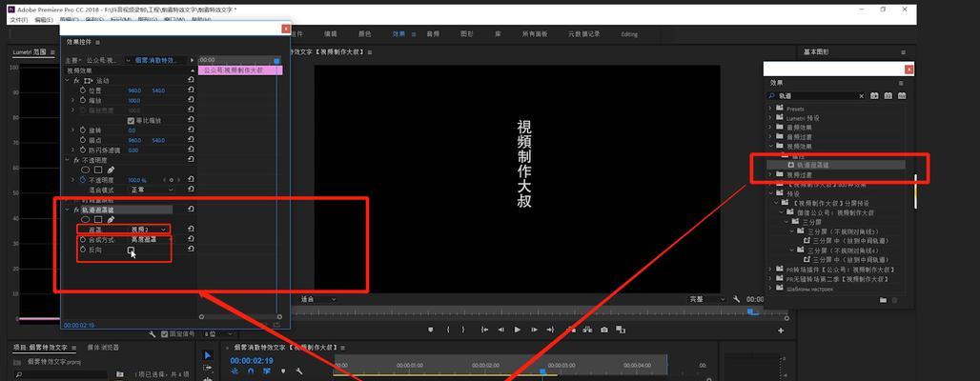Step forward one frame

click(x=533, y=330)
